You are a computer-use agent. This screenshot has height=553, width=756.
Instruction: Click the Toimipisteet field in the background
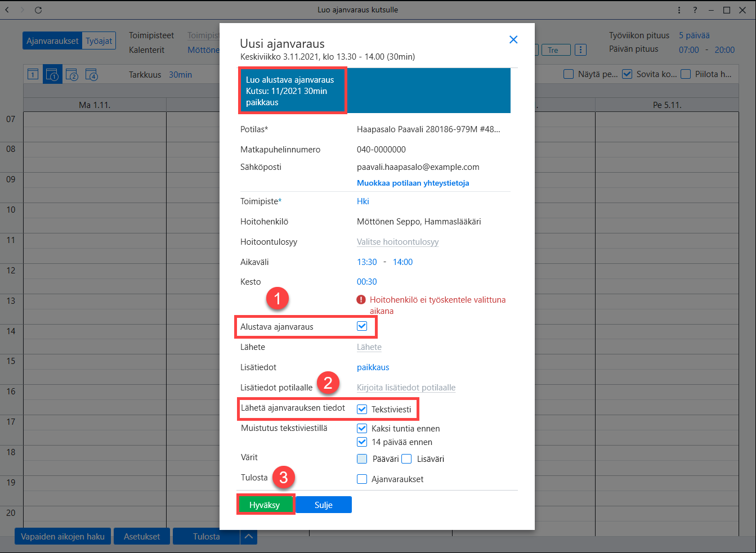tap(203, 35)
